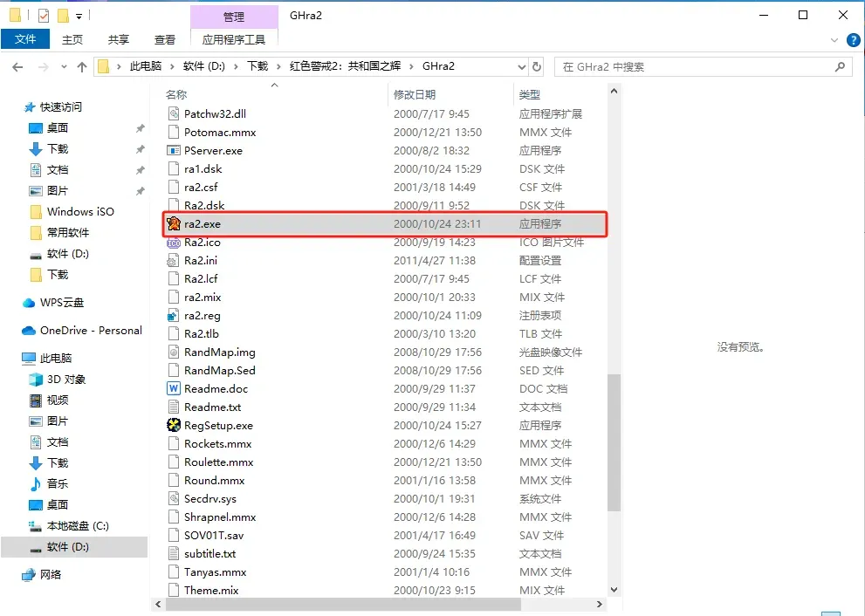The image size is (865, 616).
Task: Click the RandMap.img disc image icon
Action: (x=174, y=352)
